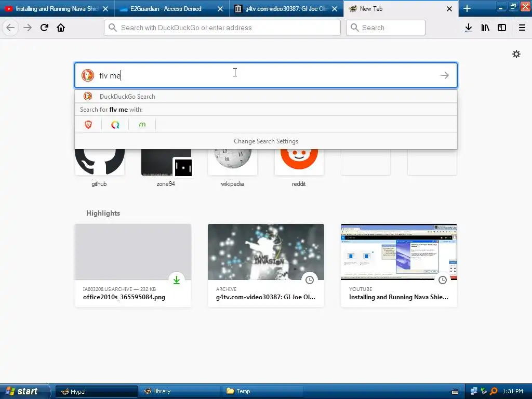
Task: Switch to Library taskbar window
Action: [x=179, y=391]
